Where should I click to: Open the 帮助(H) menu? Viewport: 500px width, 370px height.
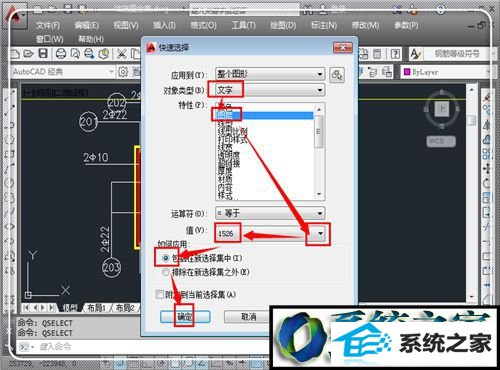coord(91,39)
